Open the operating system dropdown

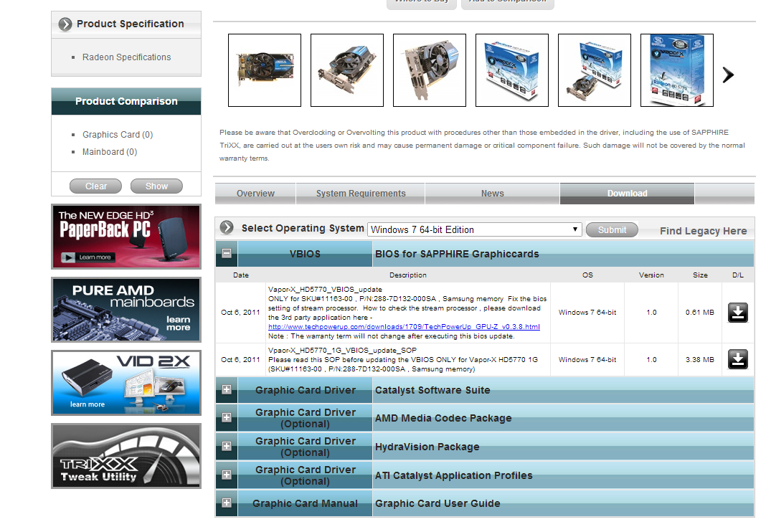[474, 229]
